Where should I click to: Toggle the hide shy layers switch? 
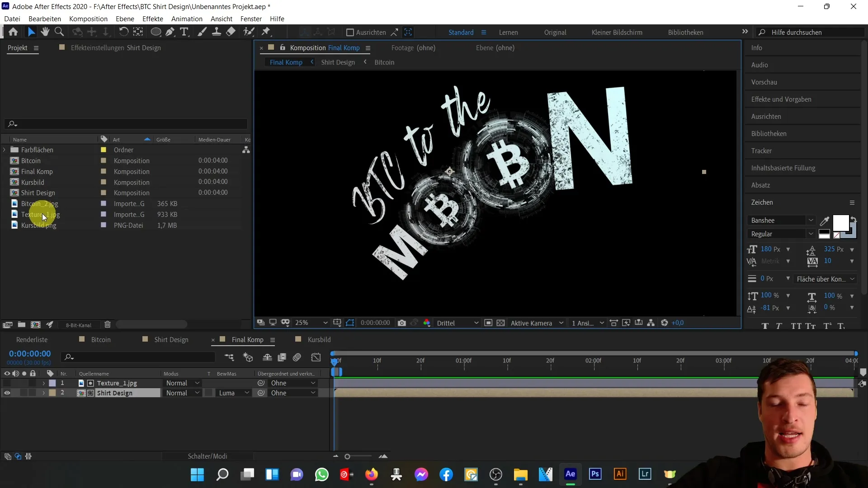[267, 357]
